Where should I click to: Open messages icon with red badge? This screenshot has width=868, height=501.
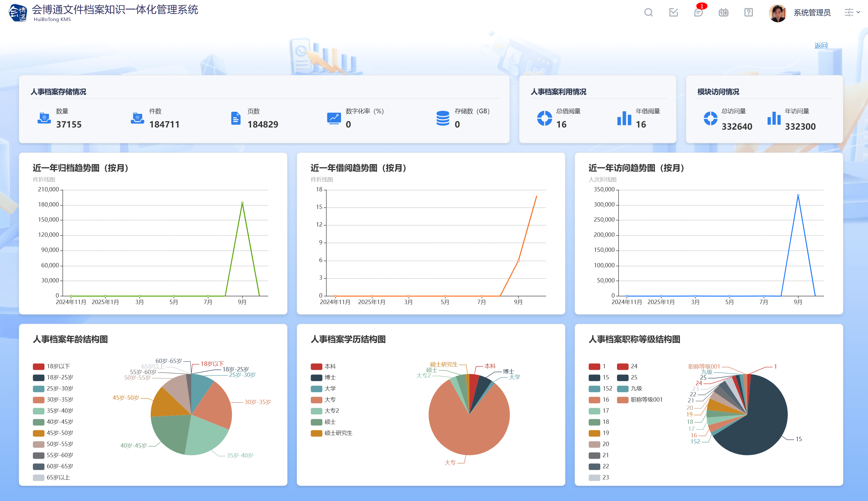click(698, 13)
